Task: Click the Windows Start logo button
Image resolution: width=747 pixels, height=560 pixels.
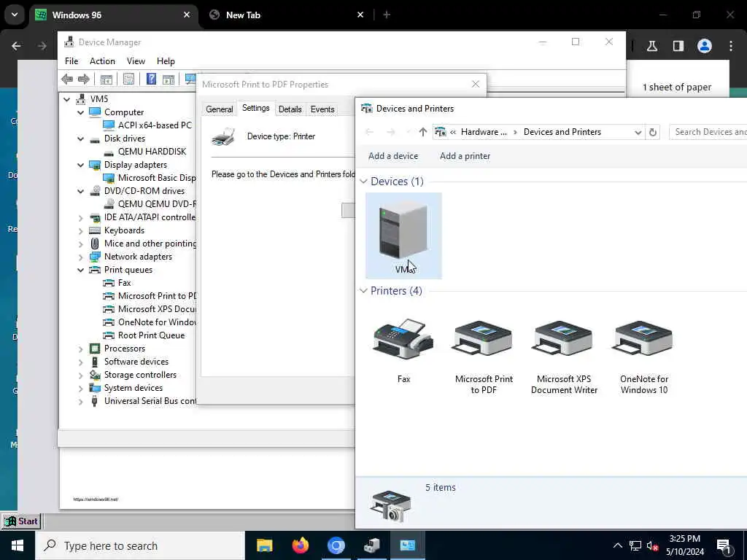Action: point(18,545)
